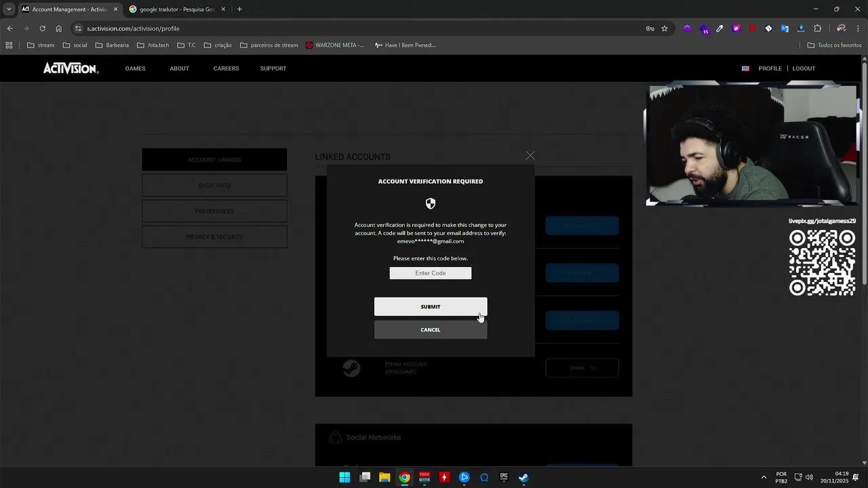
Task: Open the CAREERS menu item
Action: coord(226,68)
